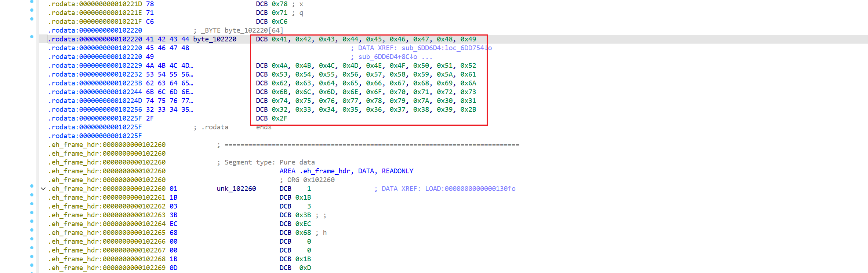
Task: Click address .eh_frame_hdr:0000000000102263
Action: 107,215
